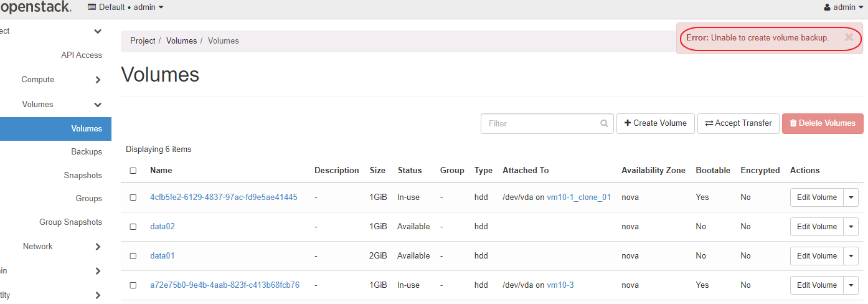
Task: Open actions dropdown for vm10-3 volume
Action: pos(851,285)
